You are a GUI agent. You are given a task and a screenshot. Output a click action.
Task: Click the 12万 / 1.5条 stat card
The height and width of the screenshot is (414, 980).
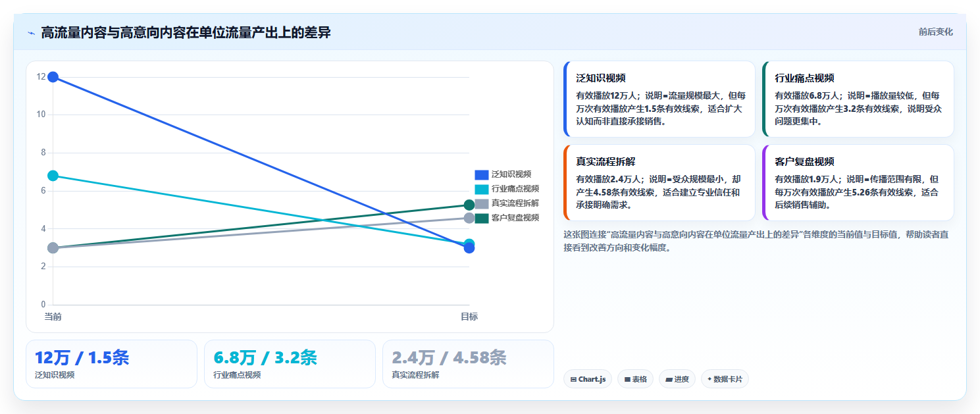(x=111, y=364)
